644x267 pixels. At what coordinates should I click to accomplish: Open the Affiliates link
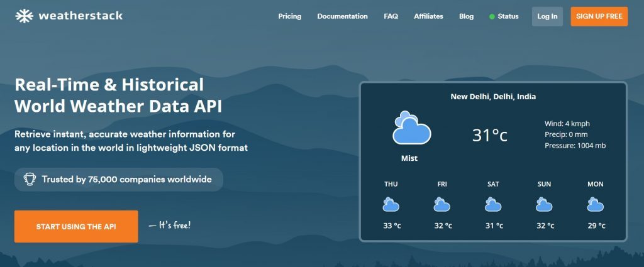point(428,16)
